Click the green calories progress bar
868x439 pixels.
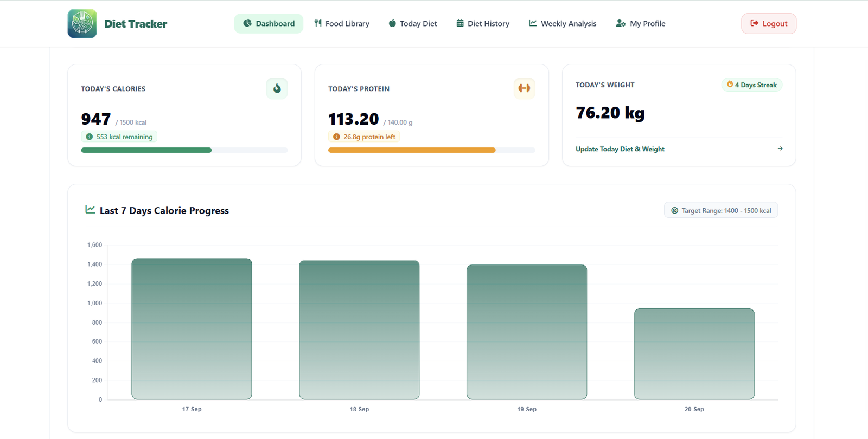click(x=146, y=150)
